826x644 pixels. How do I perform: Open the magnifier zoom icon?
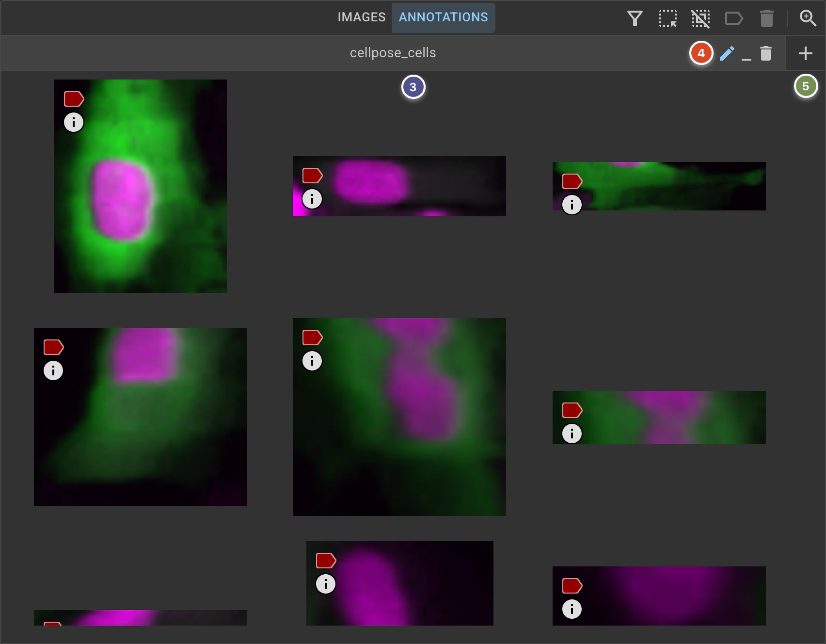808,18
